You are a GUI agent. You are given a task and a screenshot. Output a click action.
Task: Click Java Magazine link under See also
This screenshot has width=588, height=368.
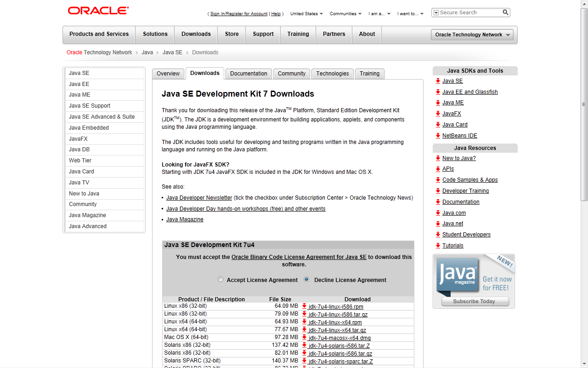click(185, 219)
